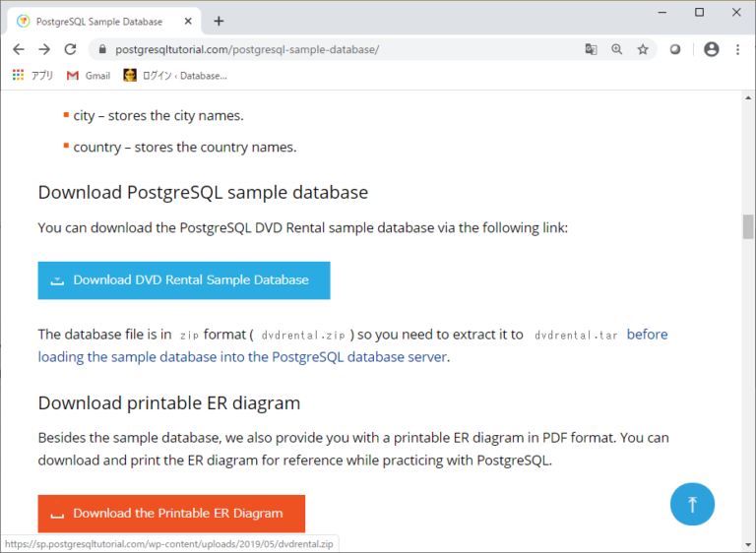
Task: Open the ログイン Database bookmark
Action: pos(175,75)
